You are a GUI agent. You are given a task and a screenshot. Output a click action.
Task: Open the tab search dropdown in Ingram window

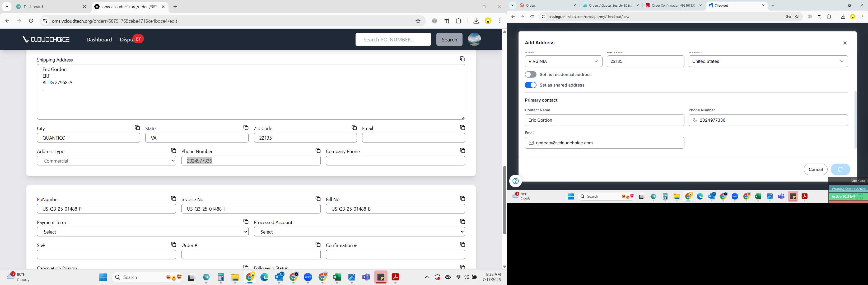coord(512,5)
